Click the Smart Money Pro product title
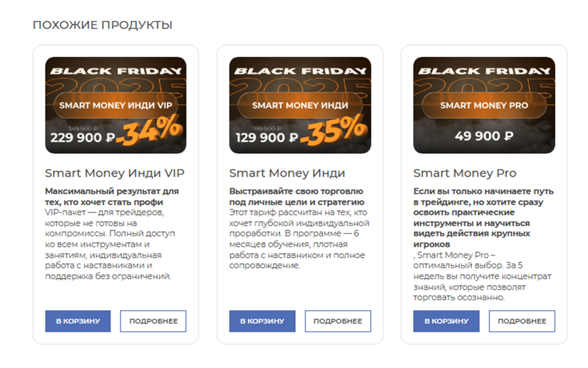 [464, 173]
